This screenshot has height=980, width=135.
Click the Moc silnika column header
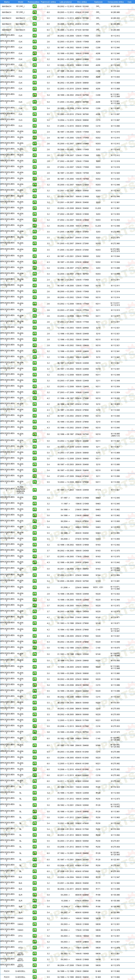tap(82, 2)
